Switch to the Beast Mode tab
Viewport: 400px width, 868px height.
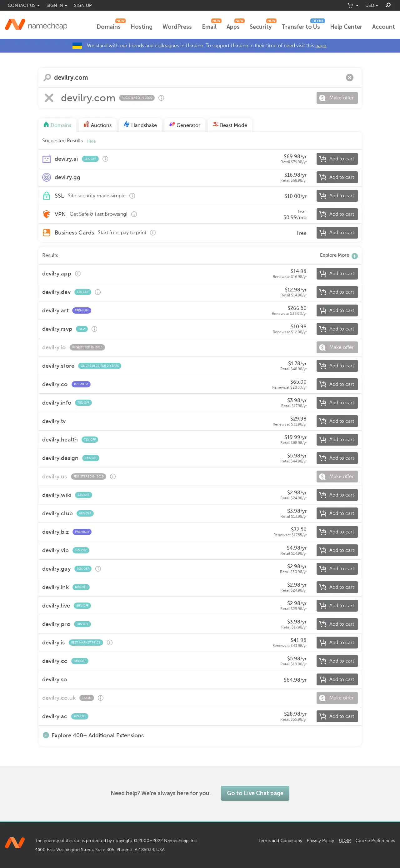coord(230,125)
